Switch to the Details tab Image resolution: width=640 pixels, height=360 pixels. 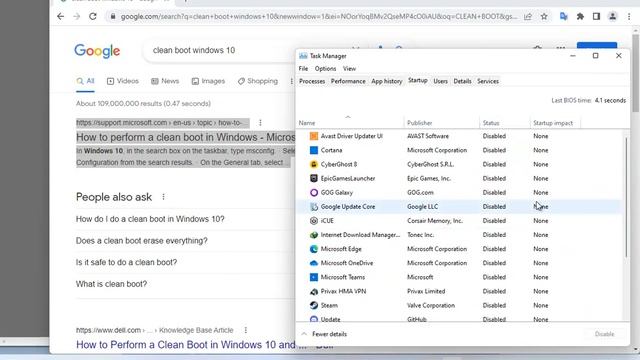click(462, 81)
